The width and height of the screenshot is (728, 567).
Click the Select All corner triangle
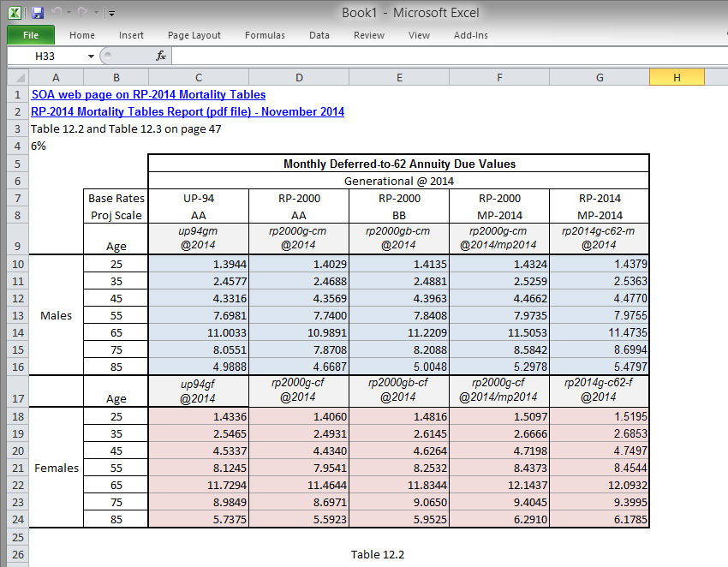19,77
